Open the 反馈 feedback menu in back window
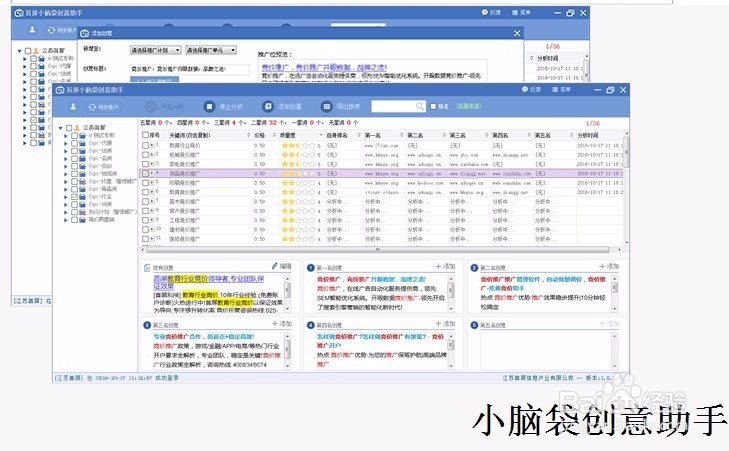Viewport: 729px width, 451px height. [x=491, y=13]
